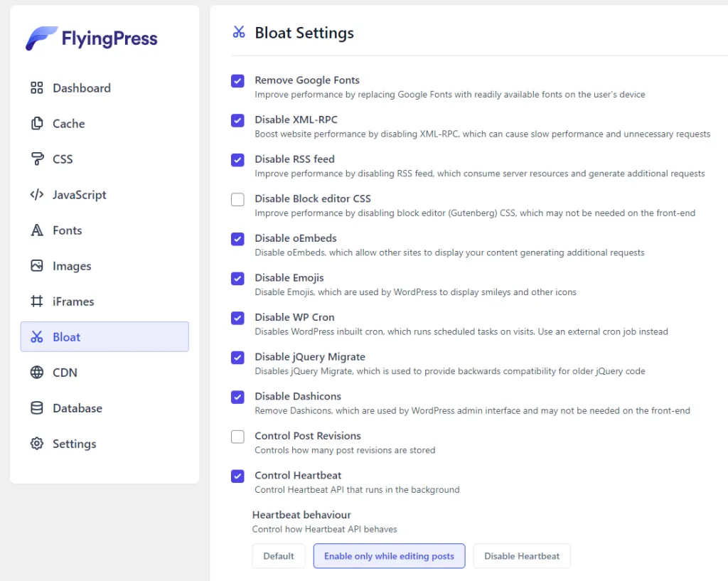Select the Disable Heartbeat button
This screenshot has height=581, width=728.
point(522,556)
